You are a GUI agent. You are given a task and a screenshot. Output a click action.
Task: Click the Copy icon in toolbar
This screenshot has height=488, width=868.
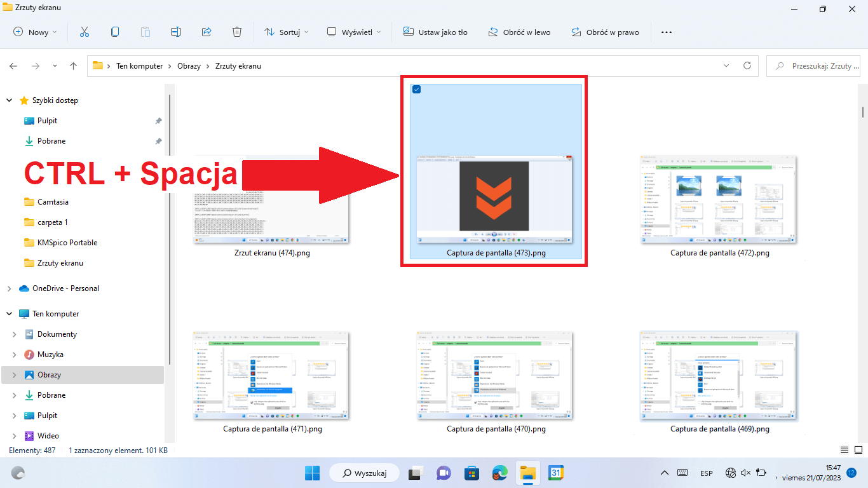(x=115, y=32)
